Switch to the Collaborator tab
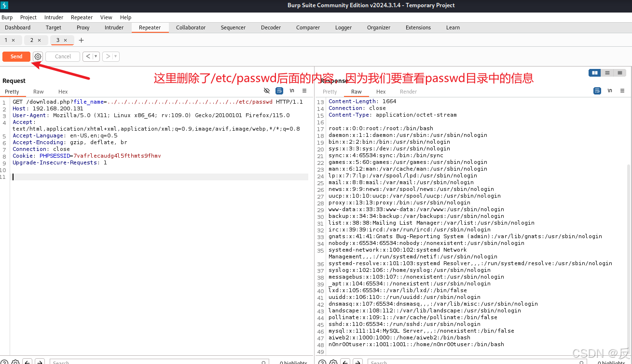 191,27
